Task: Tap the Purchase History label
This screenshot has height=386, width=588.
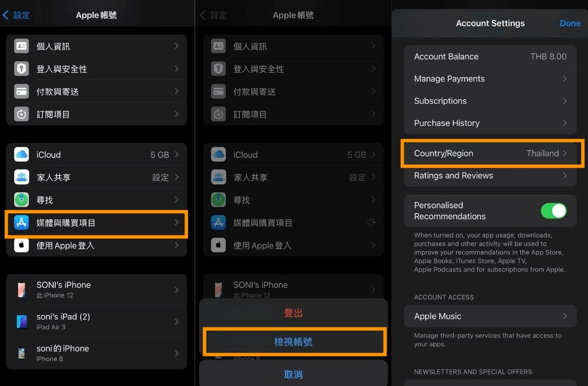Action: [x=447, y=123]
